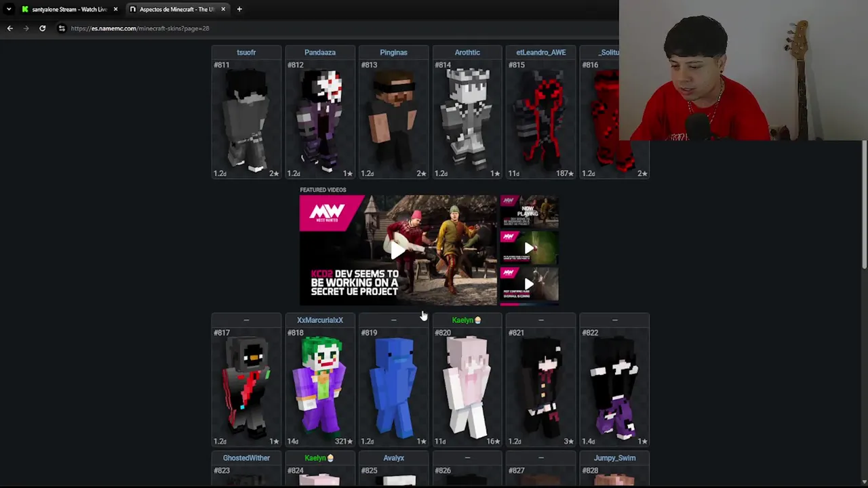Click the #816 rank label
Image resolution: width=868 pixels, height=488 pixels.
click(590, 65)
